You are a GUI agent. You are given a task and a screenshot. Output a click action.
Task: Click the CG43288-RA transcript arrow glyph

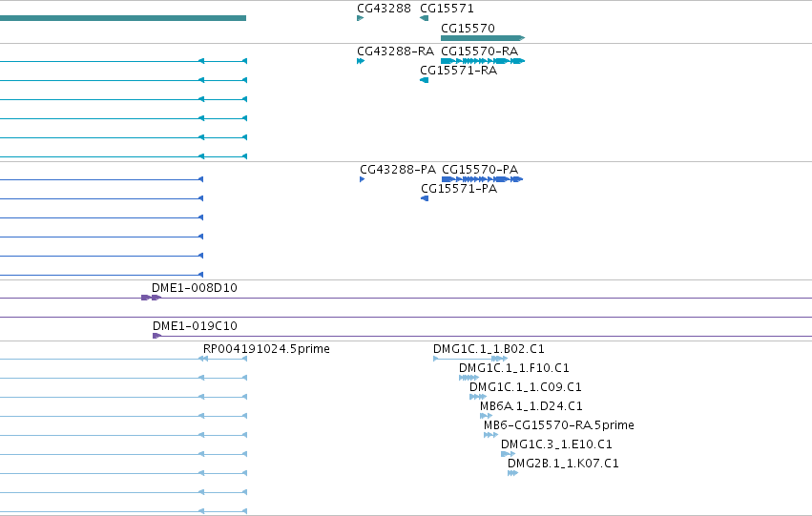pos(361,61)
